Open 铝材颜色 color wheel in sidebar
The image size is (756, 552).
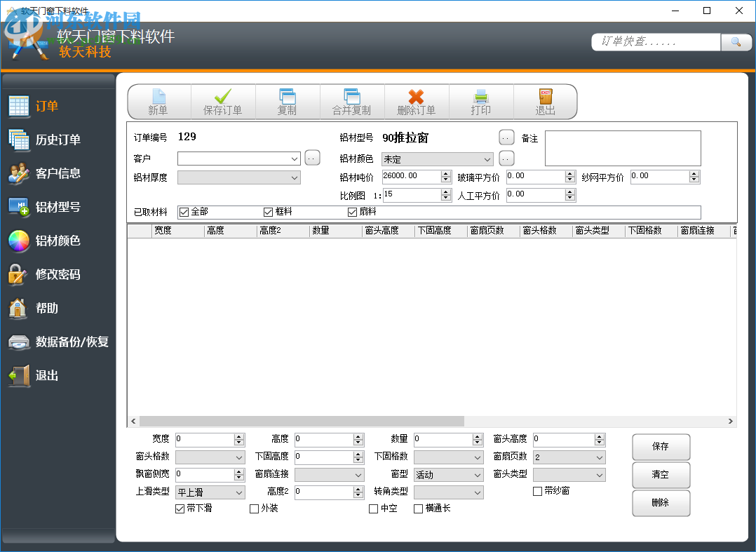tap(19, 241)
